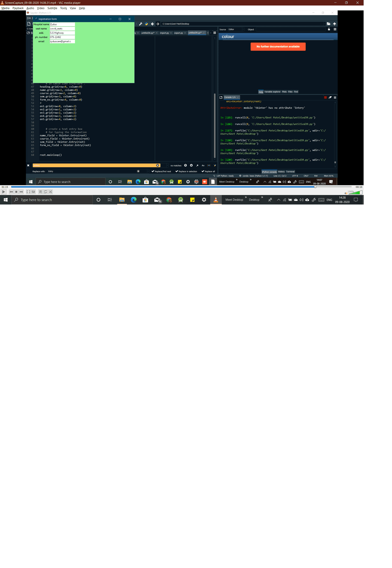This screenshot has width=392, height=568.
Task: Open VLC extended settings
Action: (33, 192)
